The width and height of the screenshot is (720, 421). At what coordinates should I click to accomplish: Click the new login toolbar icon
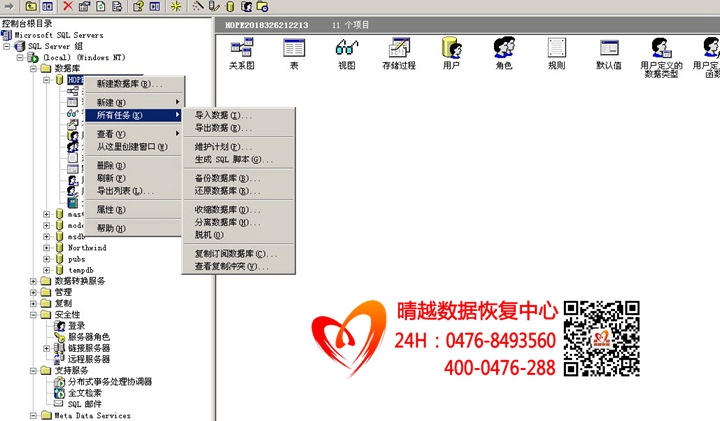(246, 6)
